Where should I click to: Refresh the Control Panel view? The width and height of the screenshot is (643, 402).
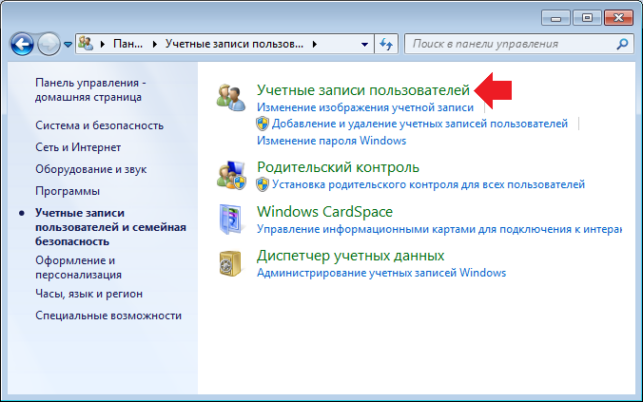386,44
